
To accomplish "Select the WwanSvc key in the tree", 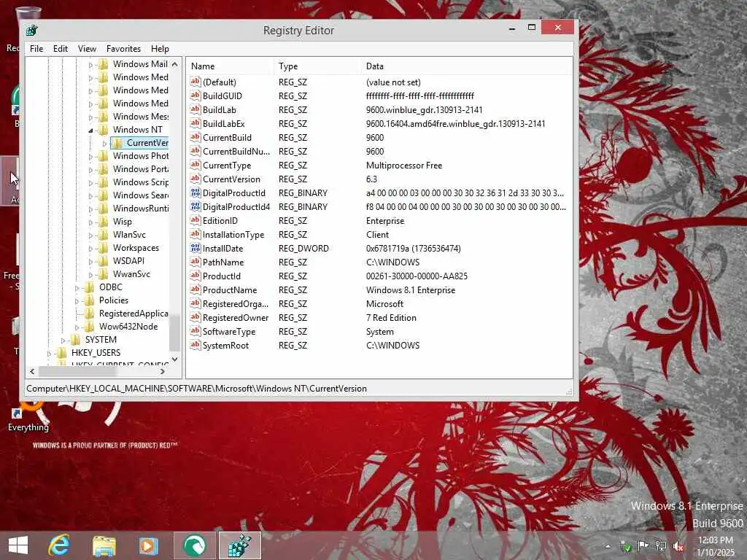I will pos(131,274).
